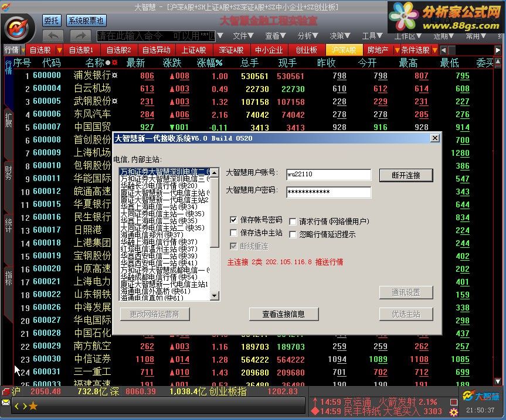Click the 委托 button
The width and height of the screenshot is (506, 420).
point(52,21)
